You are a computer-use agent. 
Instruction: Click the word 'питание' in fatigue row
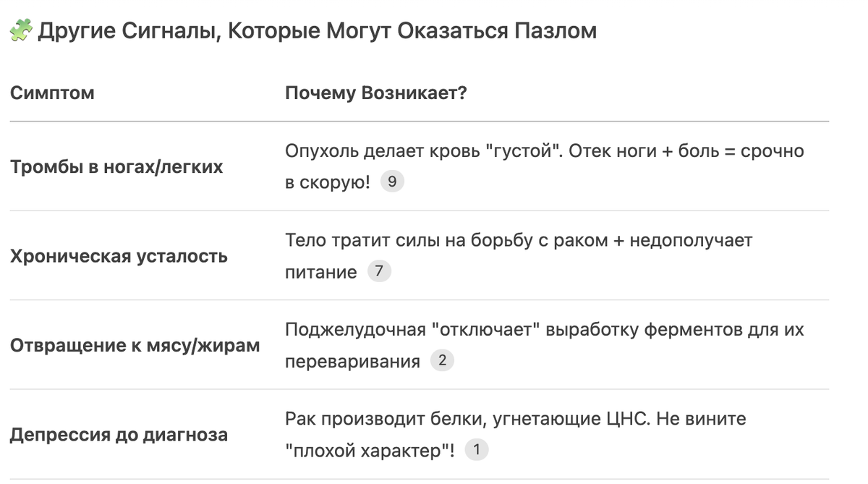click(321, 272)
